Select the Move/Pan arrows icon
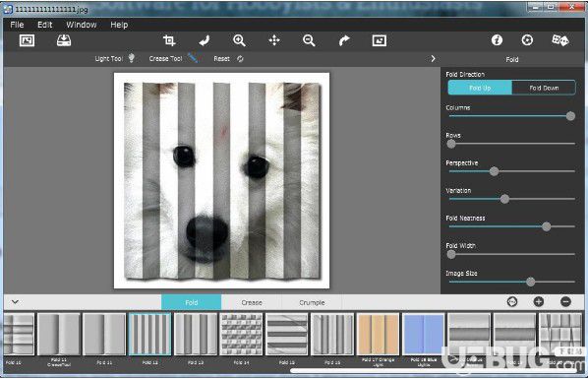The width and height of the screenshot is (588, 380). [x=274, y=40]
